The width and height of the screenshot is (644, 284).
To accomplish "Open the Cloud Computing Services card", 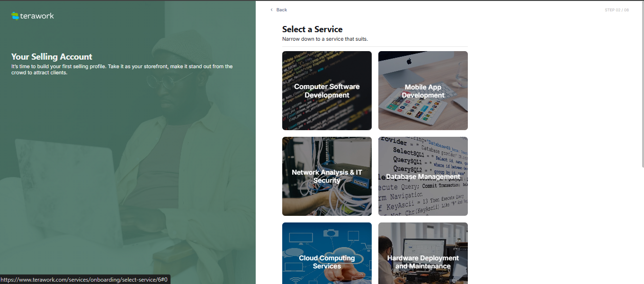I will (x=327, y=253).
